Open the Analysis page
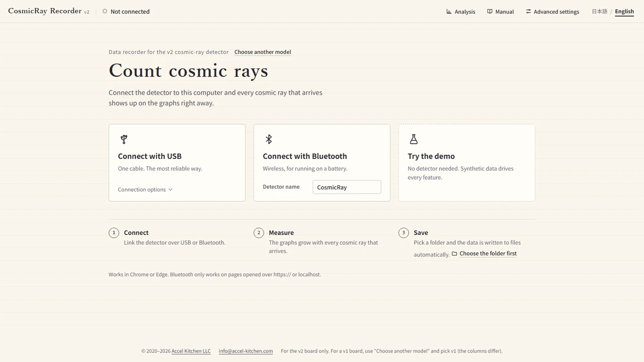The width and height of the screenshot is (644, 362). (x=461, y=11)
